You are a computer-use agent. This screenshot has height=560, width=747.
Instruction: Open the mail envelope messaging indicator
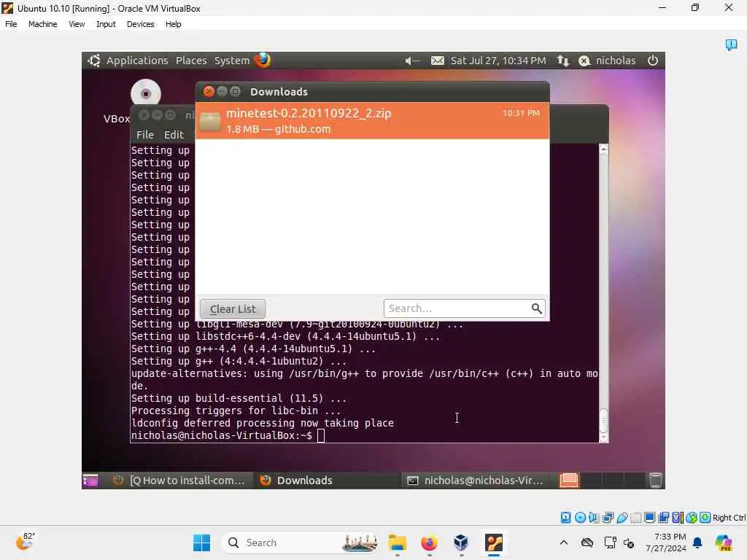click(x=438, y=61)
